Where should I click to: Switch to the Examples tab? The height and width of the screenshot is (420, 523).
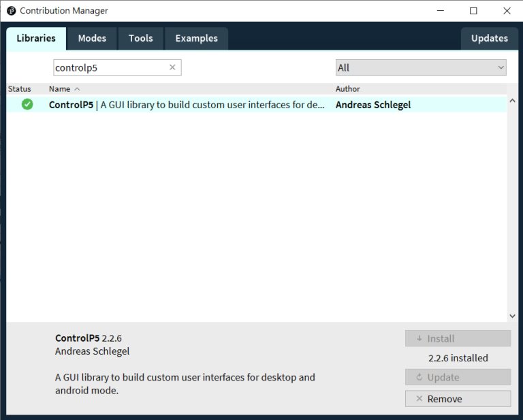(196, 38)
